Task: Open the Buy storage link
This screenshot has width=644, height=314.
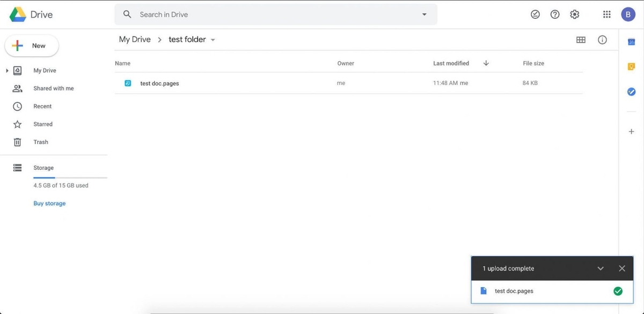Action: pos(49,203)
